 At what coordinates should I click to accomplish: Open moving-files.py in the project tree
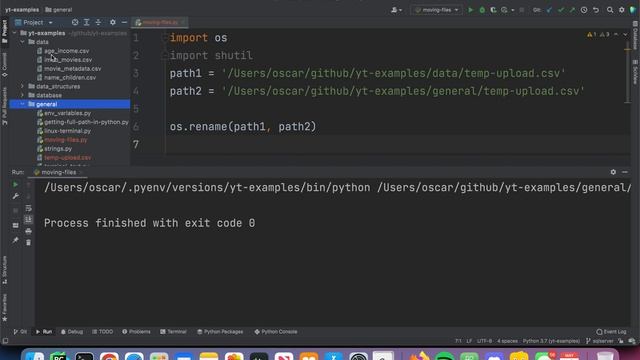point(65,140)
